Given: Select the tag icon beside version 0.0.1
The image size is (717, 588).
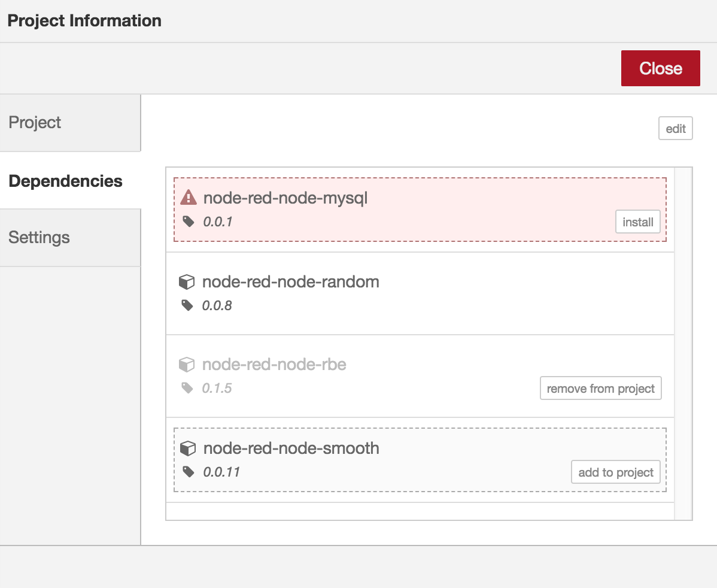Looking at the screenshot, I should [187, 221].
